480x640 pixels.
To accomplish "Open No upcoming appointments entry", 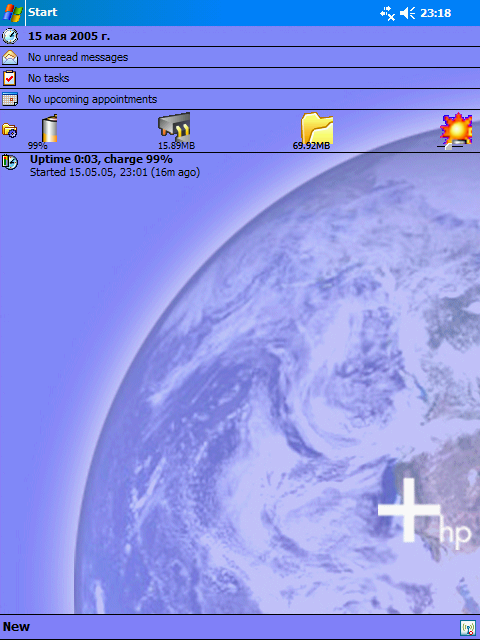I will (x=92, y=99).
